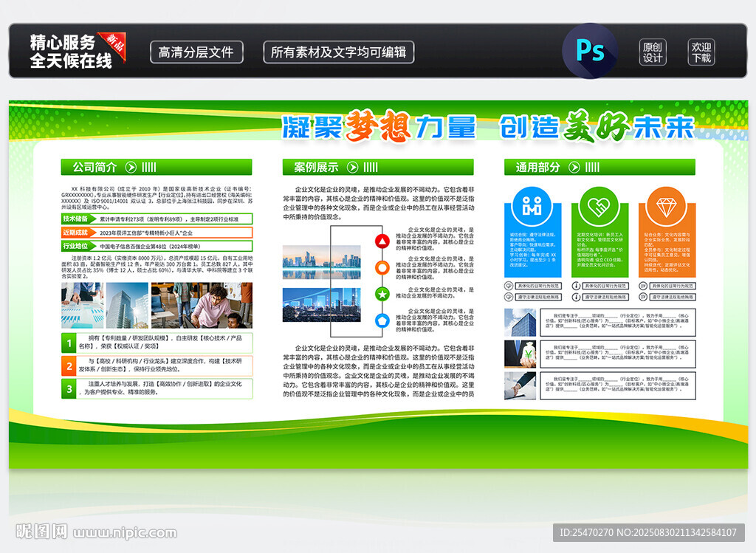
Task: Click note icon beside 遵守法律法规拒绝贿赂 under orange card
Action: point(643,297)
